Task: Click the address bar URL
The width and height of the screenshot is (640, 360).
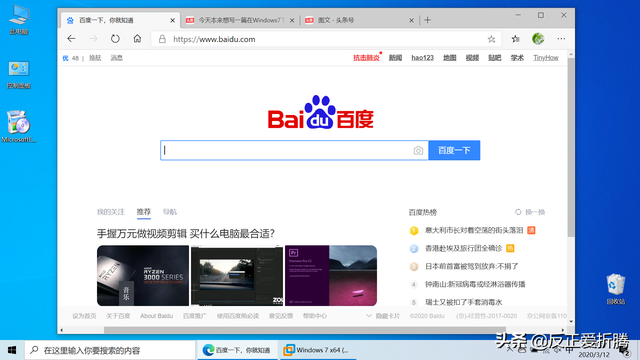Action: [x=214, y=39]
